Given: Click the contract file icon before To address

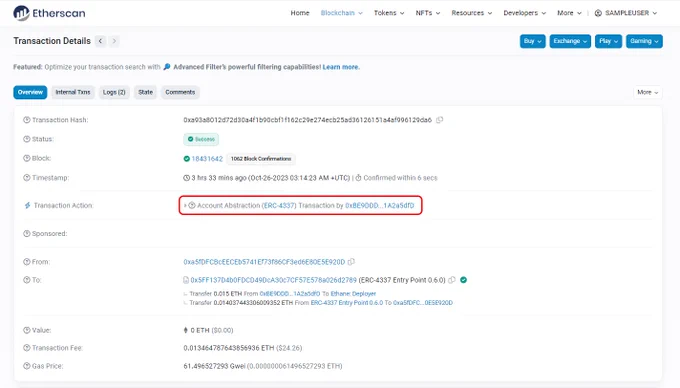Looking at the screenshot, I should point(186,280).
